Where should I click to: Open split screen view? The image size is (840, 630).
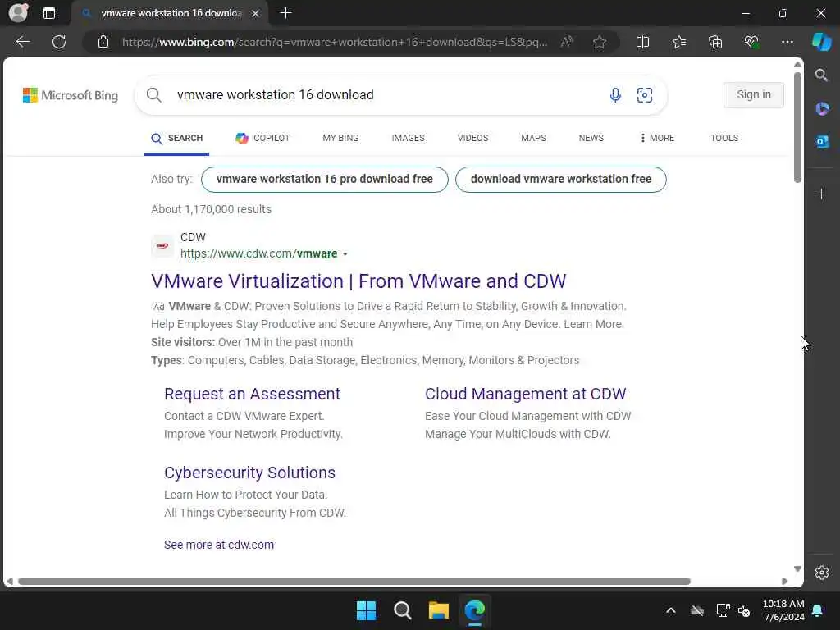(x=642, y=42)
